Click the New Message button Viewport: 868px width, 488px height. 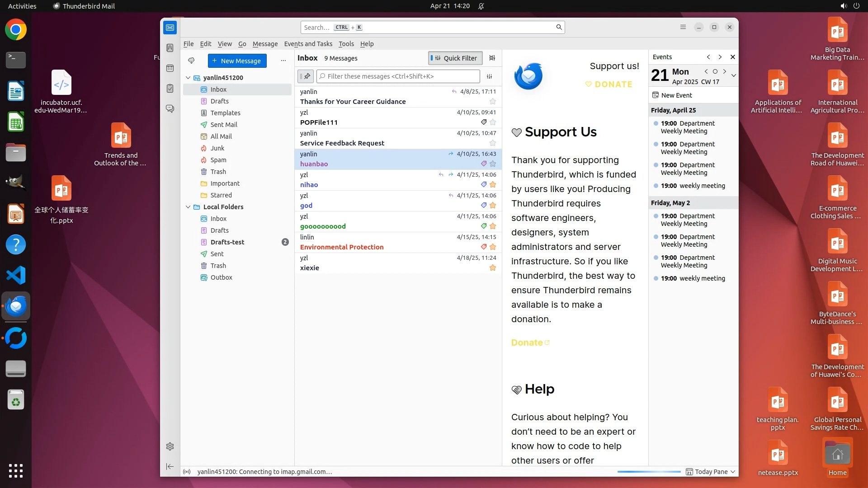pos(237,61)
